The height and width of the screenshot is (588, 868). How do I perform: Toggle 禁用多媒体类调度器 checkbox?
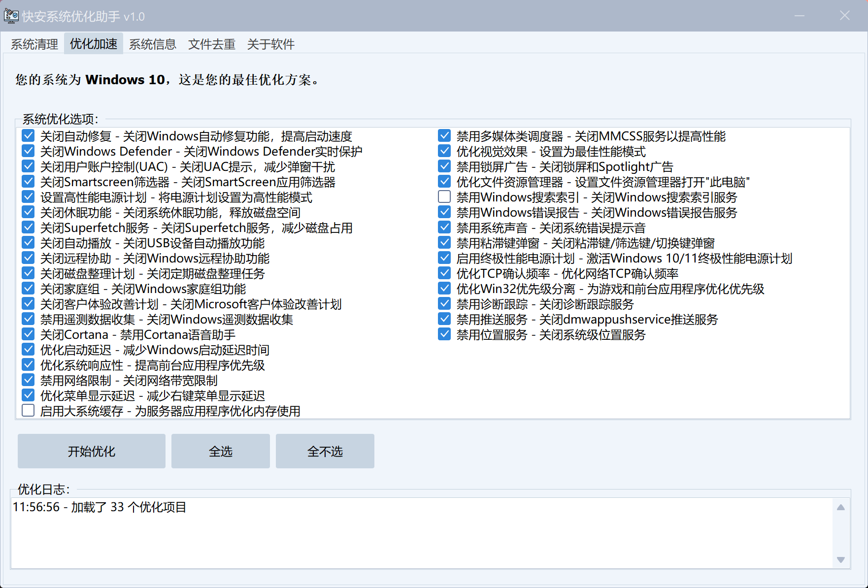444,136
